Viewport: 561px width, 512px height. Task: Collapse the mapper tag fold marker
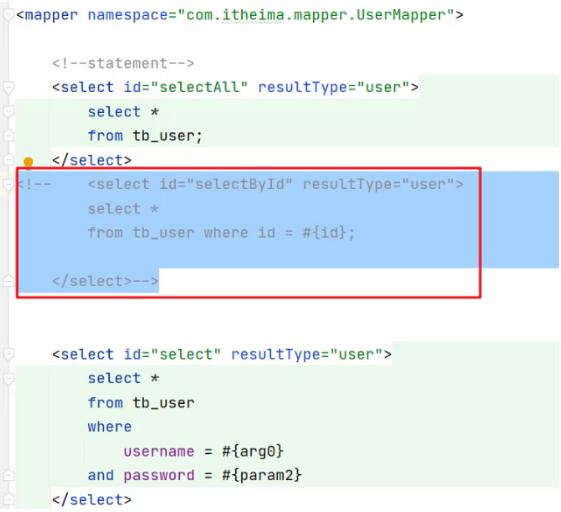tap(8, 15)
